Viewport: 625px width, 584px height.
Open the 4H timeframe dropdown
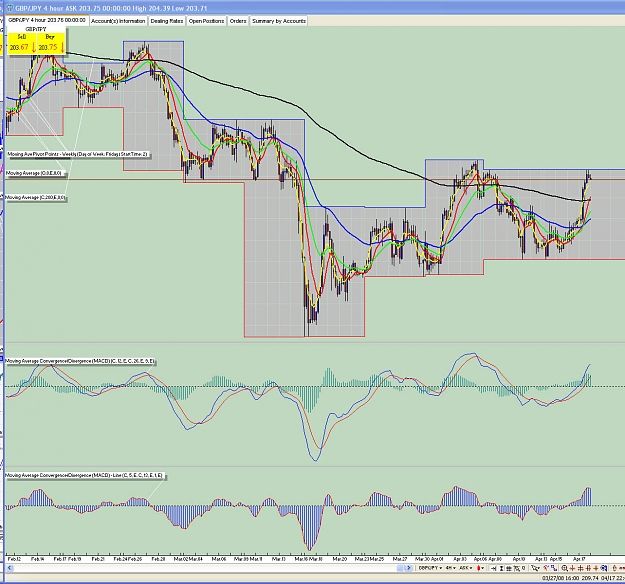(450, 568)
